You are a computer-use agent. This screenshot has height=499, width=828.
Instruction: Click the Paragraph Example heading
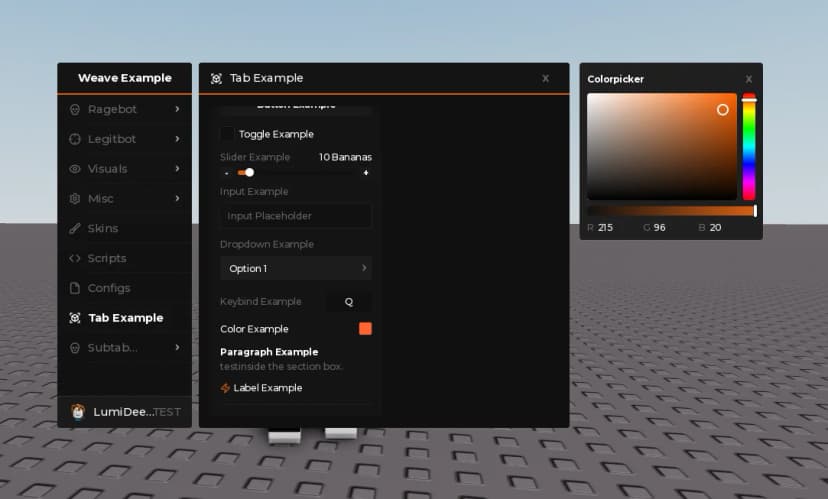pyautogui.click(x=269, y=352)
